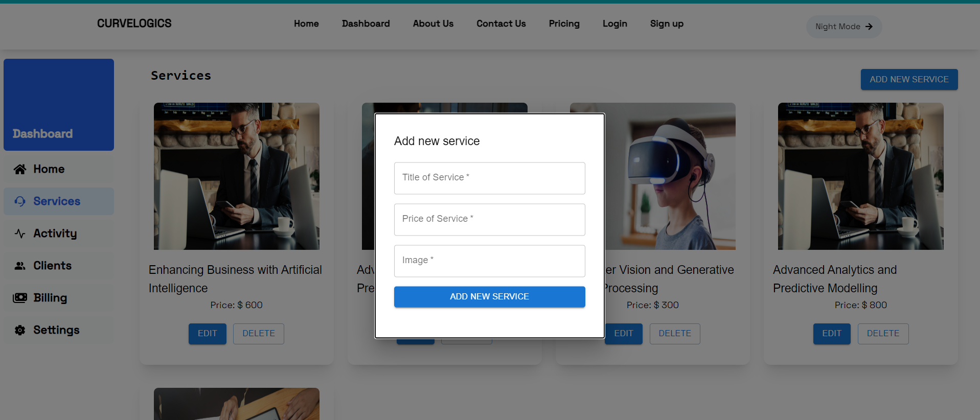
Task: Click the CURVELOGICS logo text
Action: pos(134,24)
